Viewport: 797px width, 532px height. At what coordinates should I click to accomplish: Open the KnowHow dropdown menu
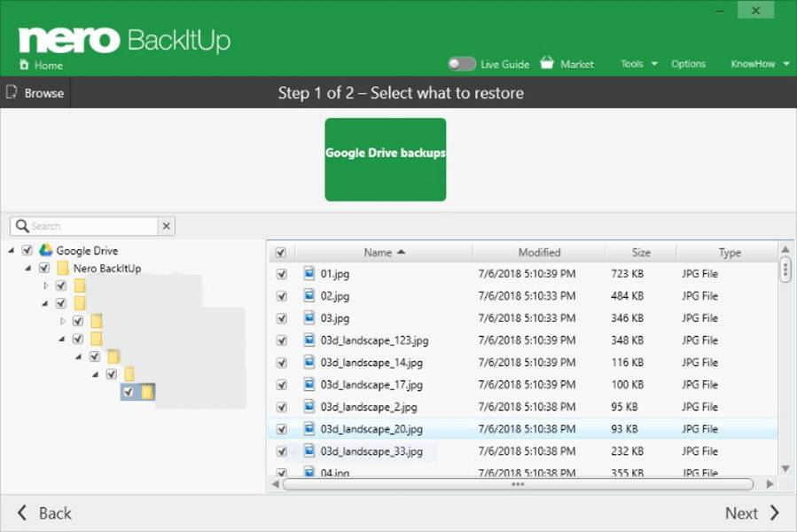[x=760, y=64]
